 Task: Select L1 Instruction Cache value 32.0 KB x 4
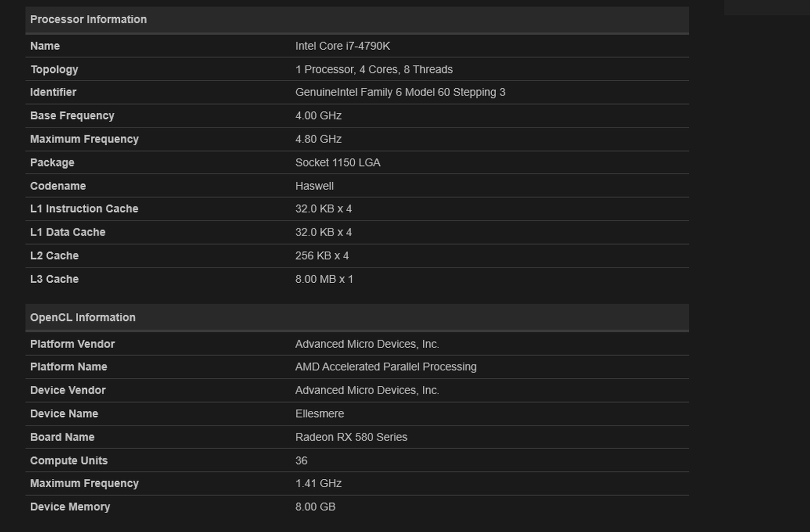coord(323,209)
